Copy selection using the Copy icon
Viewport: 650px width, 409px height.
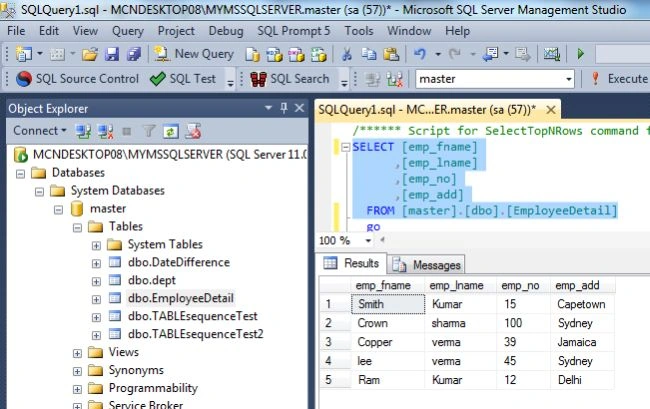(x=369, y=54)
